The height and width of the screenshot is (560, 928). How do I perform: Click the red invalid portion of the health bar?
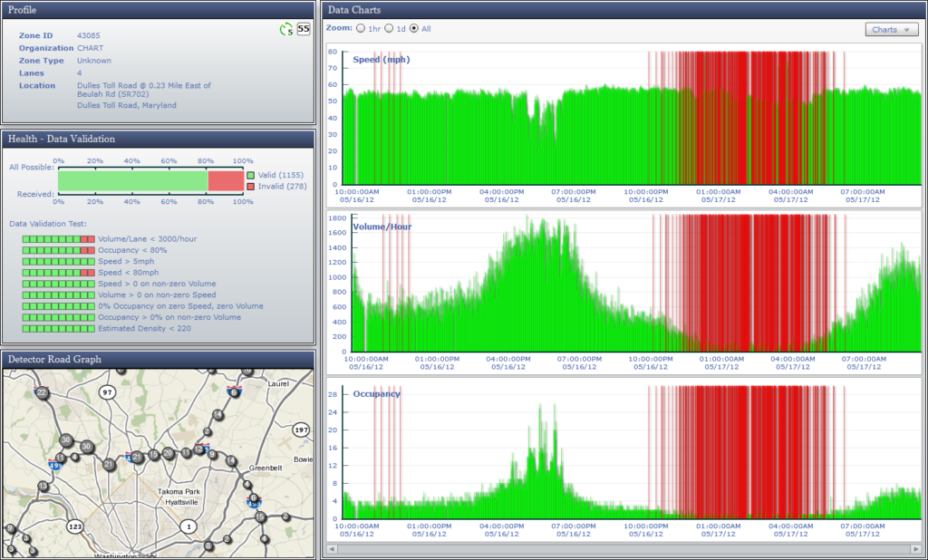[226, 180]
